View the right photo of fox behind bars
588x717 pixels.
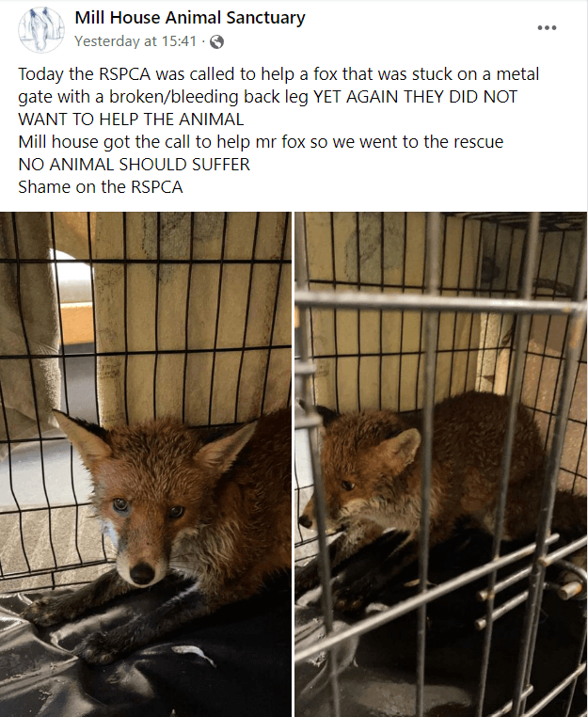coord(441,464)
